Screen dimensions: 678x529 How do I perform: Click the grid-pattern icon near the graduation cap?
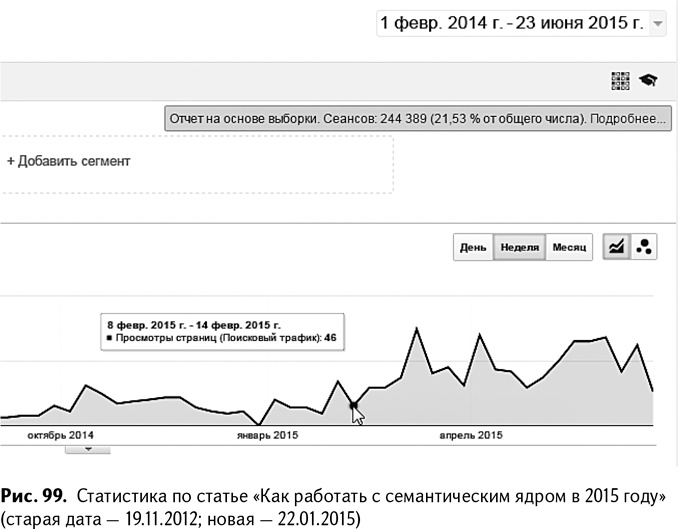[621, 81]
